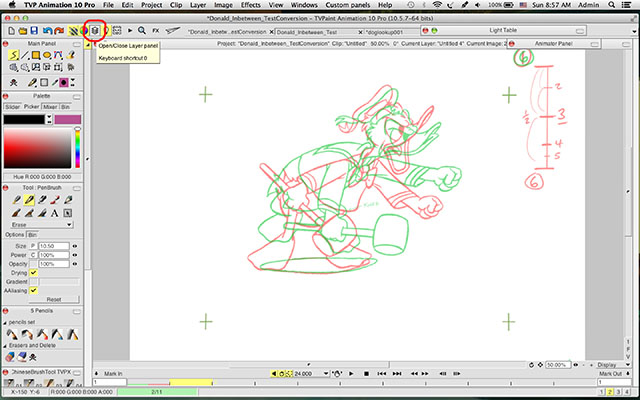Select the first pencil in pencils set
Image resolution: width=640 pixels, height=400 pixels.
12,335
